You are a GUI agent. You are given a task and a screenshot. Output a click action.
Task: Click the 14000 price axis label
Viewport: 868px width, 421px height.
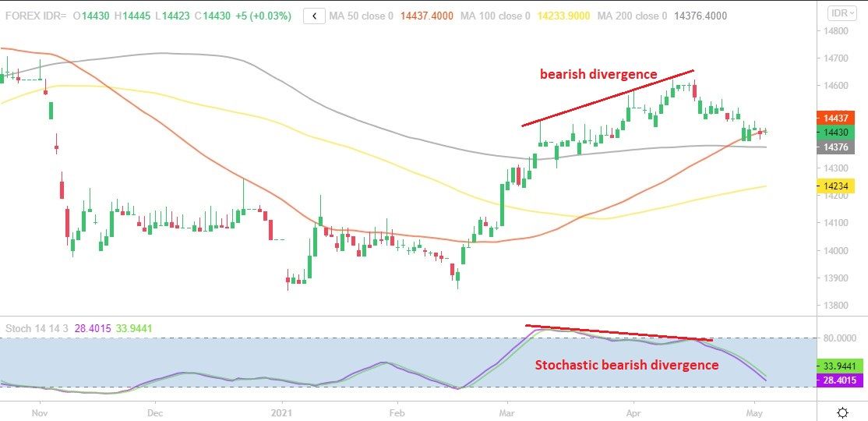(836, 250)
